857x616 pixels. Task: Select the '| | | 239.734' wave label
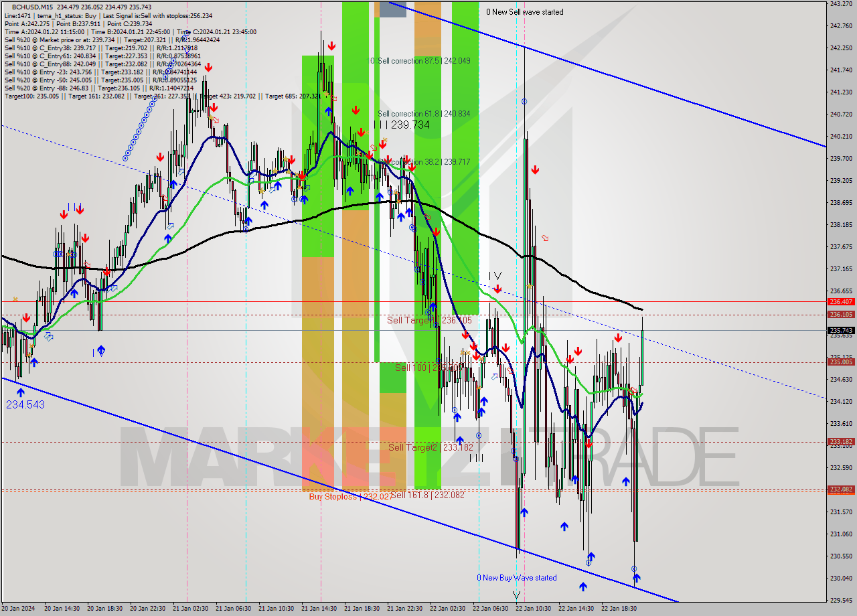click(402, 125)
